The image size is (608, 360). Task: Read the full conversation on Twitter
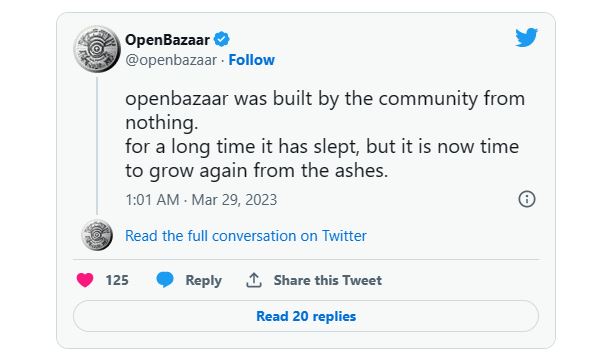point(246,236)
